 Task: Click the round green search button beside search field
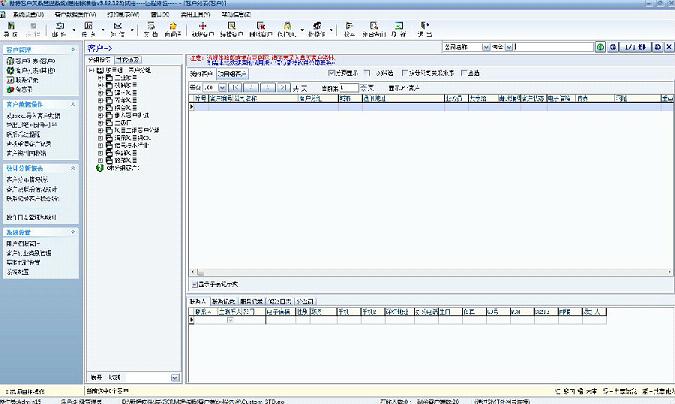[601, 47]
